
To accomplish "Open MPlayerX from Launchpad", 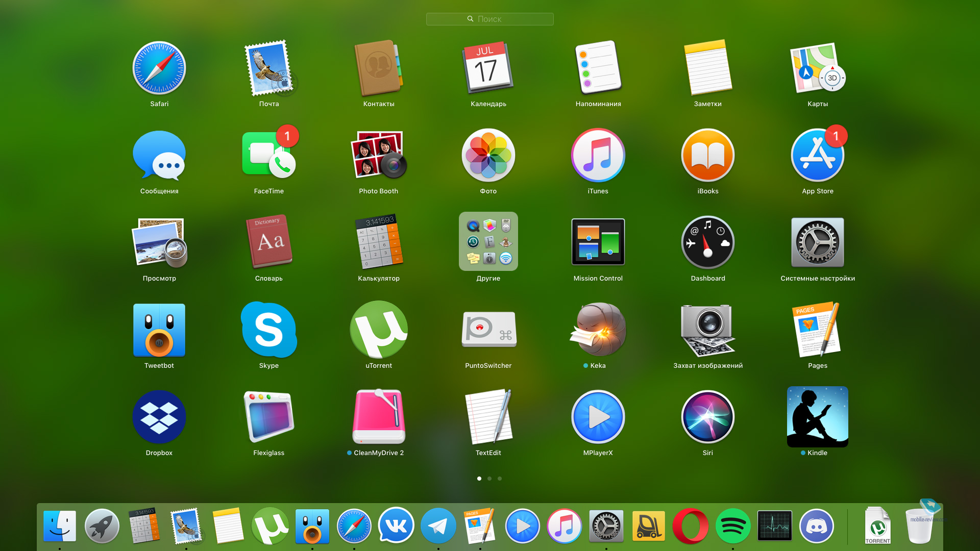I will pyautogui.click(x=598, y=417).
